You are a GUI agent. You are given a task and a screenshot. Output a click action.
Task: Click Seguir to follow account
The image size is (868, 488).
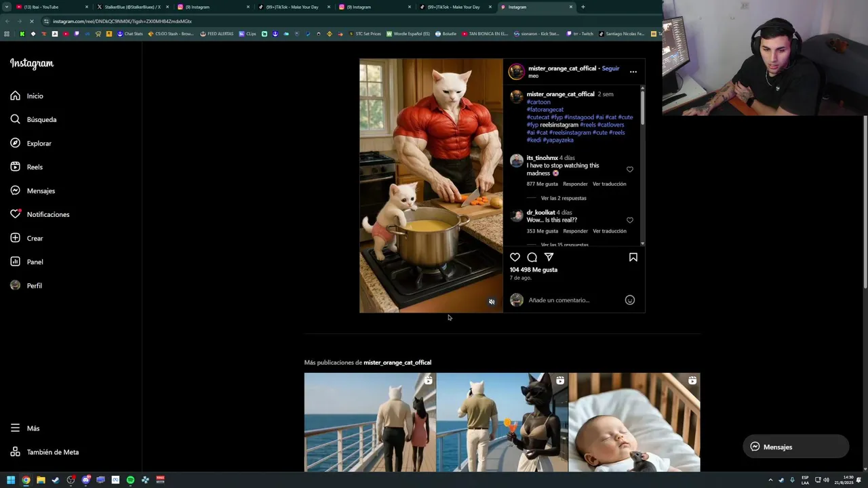(x=610, y=68)
